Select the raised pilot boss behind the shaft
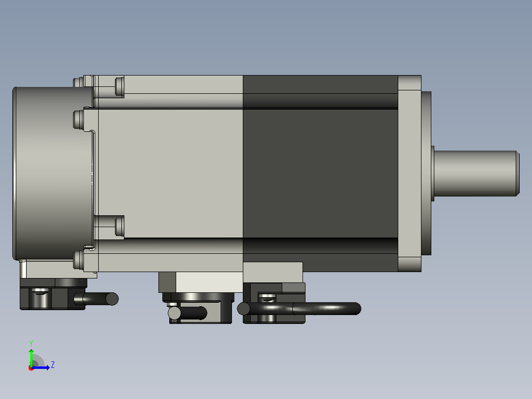 (426, 173)
